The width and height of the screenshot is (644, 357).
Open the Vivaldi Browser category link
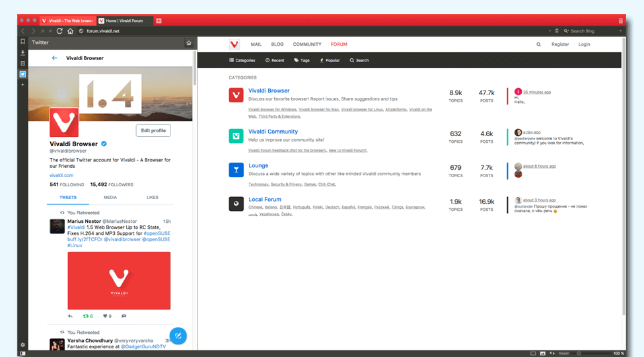pos(269,91)
